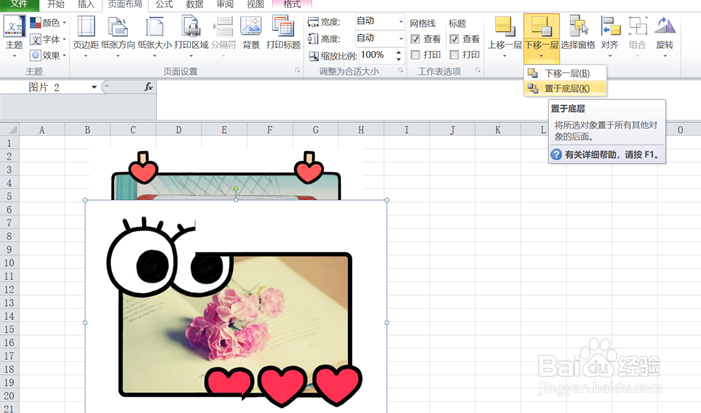
Task: Switch to the 开始 tab
Action: 55,4
